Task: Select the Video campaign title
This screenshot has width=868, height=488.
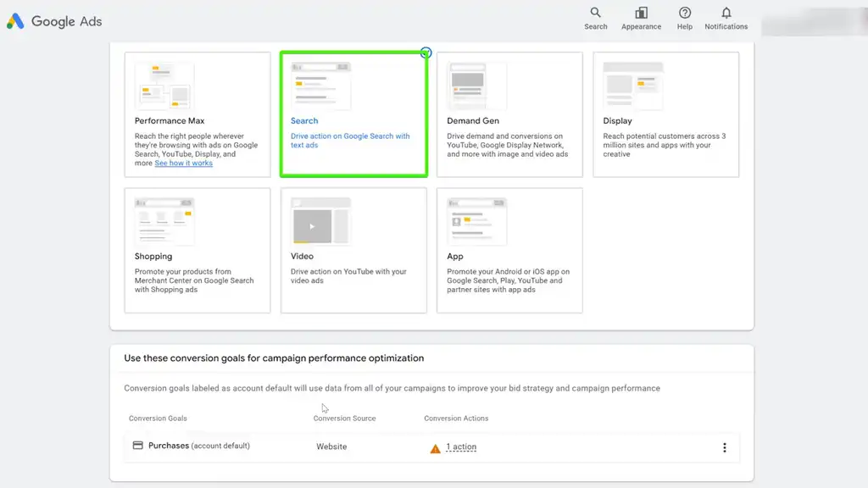Action: tap(302, 256)
